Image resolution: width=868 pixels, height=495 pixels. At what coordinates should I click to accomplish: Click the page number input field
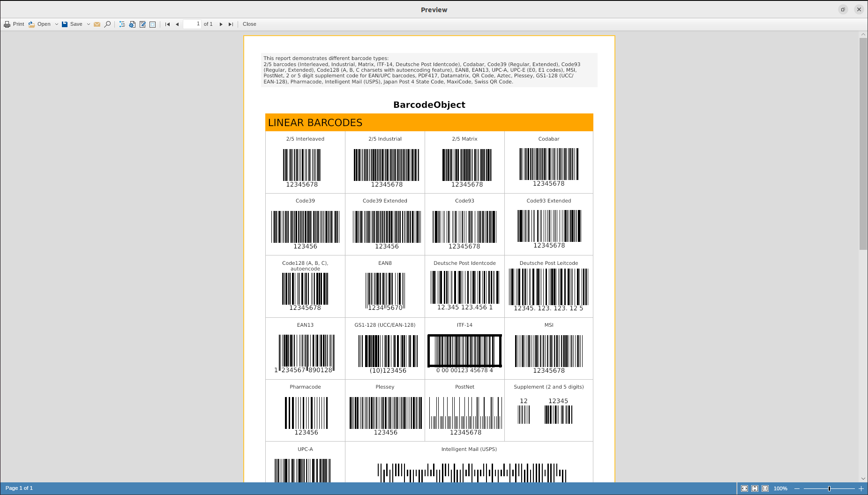pyautogui.click(x=192, y=24)
